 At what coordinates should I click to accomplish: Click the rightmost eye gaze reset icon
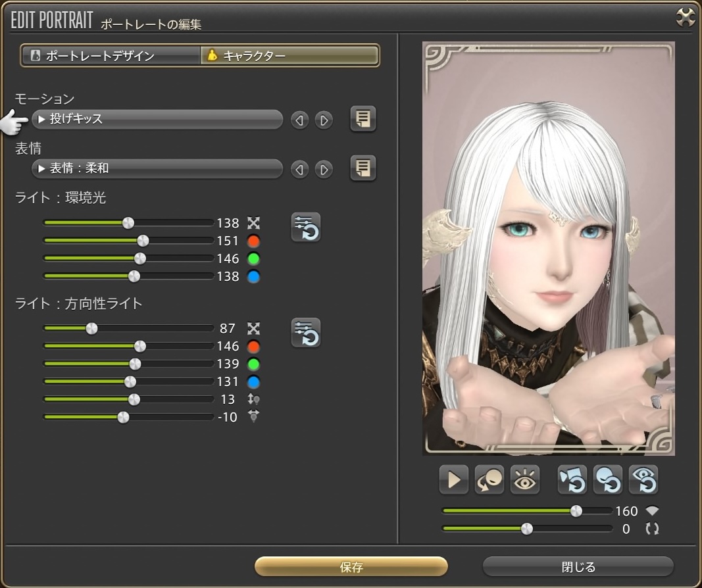[x=643, y=479]
